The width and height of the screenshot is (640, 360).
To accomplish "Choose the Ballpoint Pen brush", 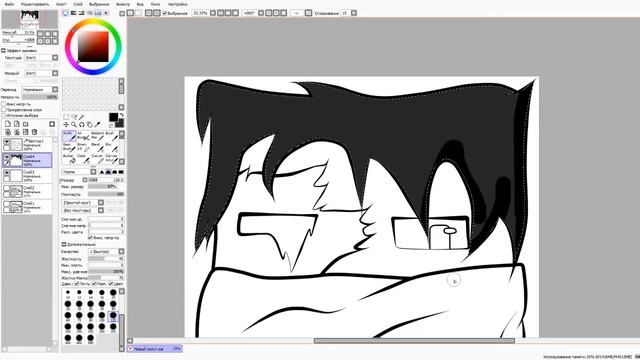I will (97, 136).
